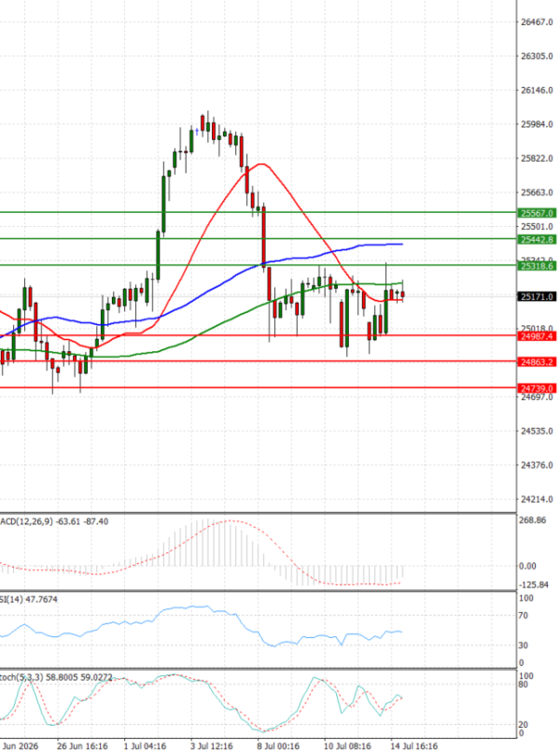Click the small blue arrow marker near chart peak
The width and height of the screenshot is (560, 752).
tap(197, 131)
